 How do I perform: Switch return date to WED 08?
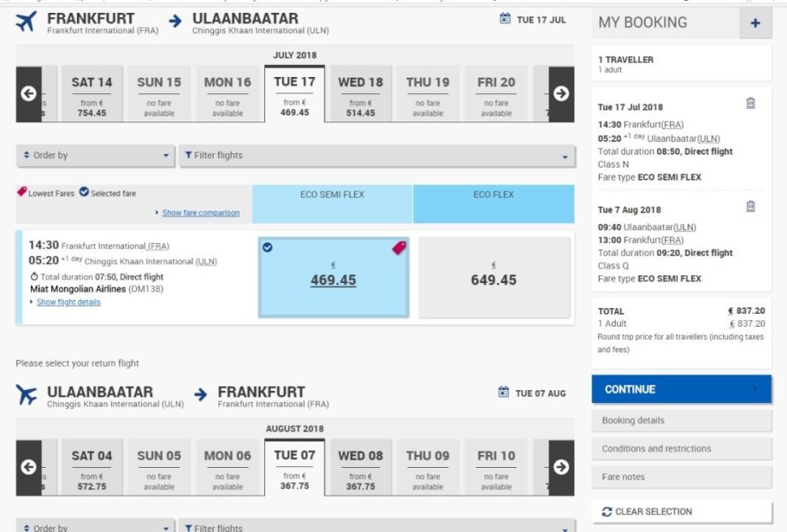(360, 467)
